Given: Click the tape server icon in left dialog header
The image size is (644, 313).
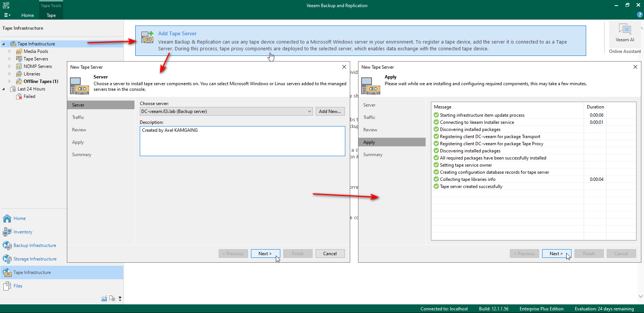Looking at the screenshot, I should 79,86.
